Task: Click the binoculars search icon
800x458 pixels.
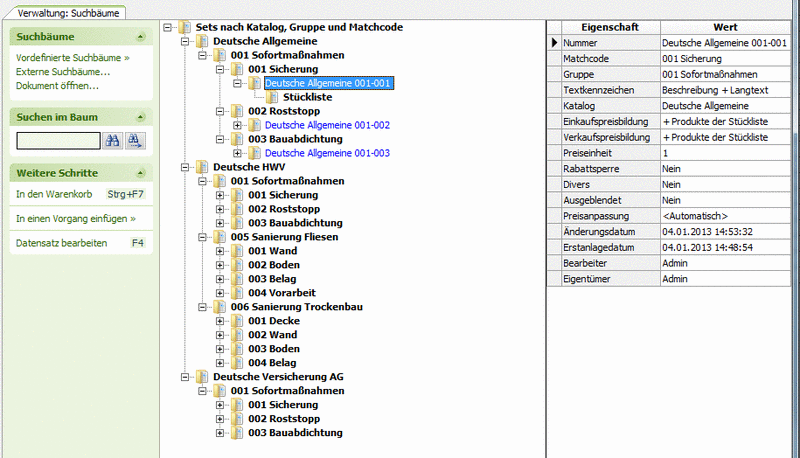Action: [113, 141]
